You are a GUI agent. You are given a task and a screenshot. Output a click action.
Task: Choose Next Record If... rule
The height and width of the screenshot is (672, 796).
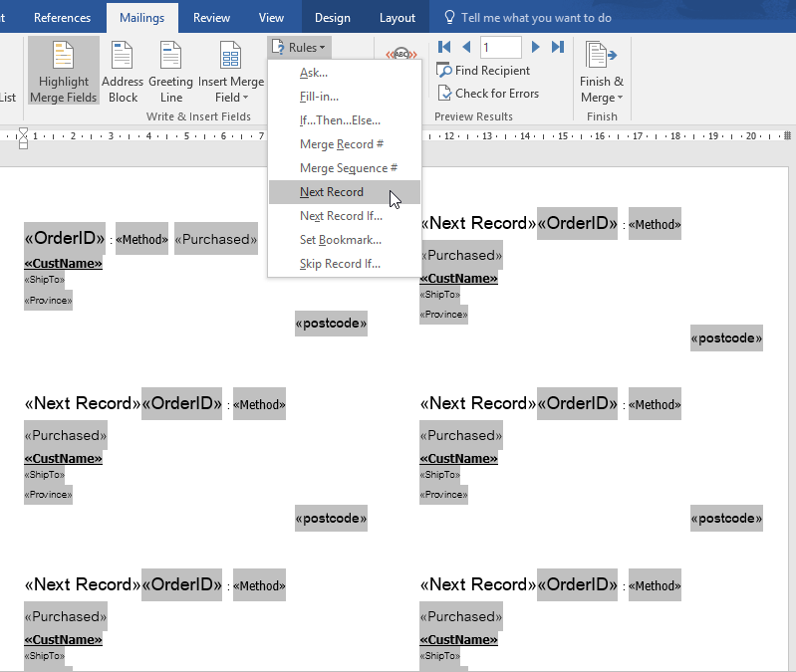tap(345, 216)
